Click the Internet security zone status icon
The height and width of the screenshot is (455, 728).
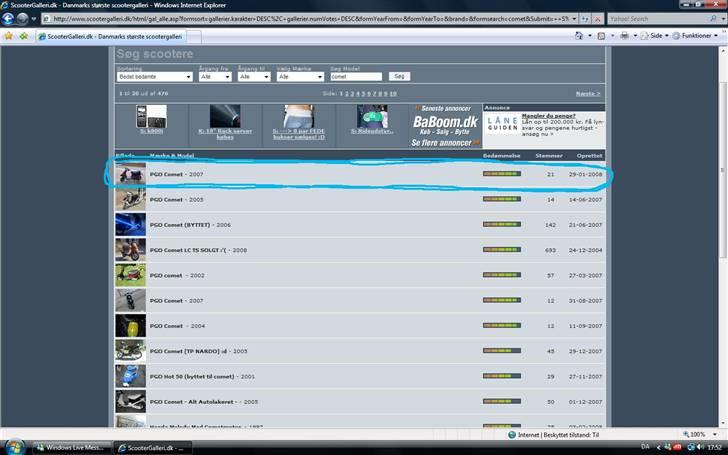[512, 435]
